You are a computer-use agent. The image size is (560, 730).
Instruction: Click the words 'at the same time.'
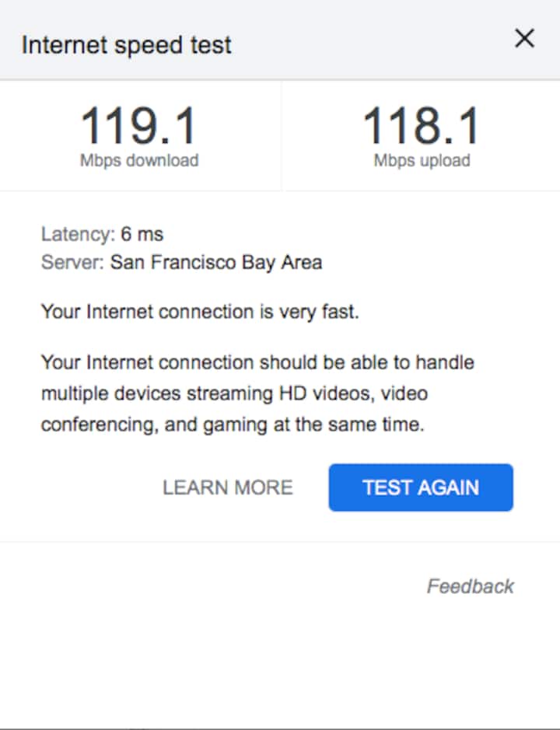[356, 425]
